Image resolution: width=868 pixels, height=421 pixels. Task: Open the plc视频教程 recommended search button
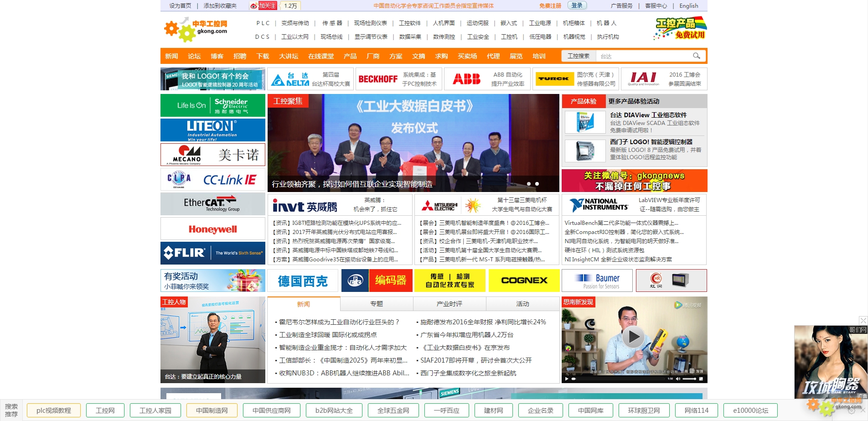(x=54, y=411)
